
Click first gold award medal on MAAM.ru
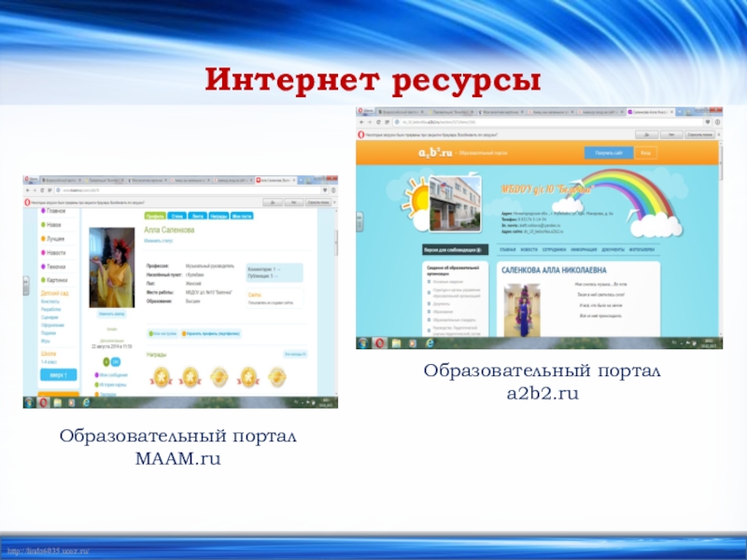[x=162, y=378]
